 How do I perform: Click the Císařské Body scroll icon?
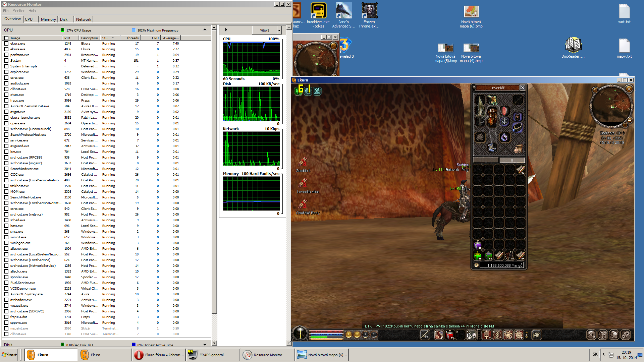[303, 204]
